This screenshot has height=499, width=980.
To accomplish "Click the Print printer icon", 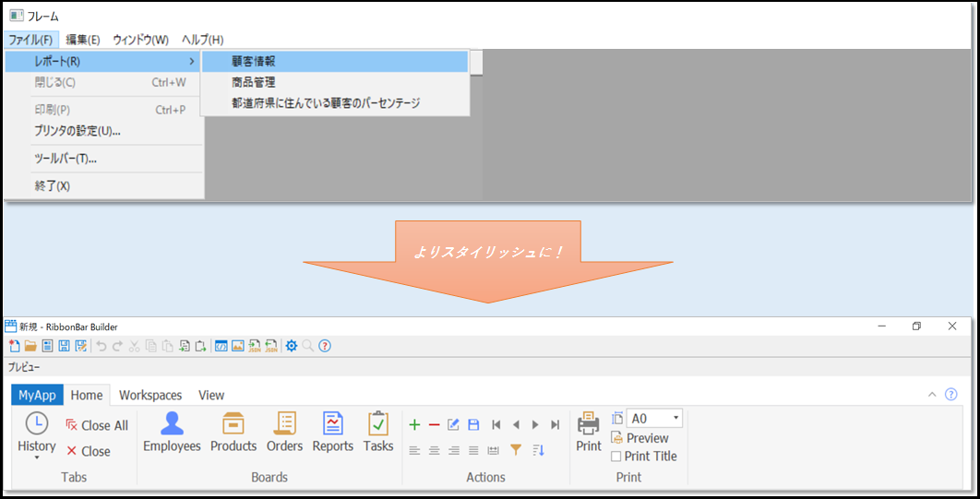I will click(589, 424).
